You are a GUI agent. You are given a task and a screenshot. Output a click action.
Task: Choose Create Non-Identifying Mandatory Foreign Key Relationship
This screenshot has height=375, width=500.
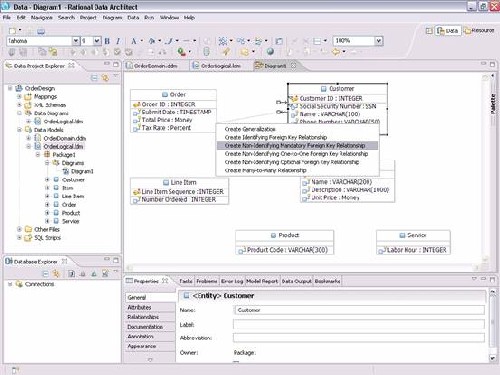[x=297, y=146]
